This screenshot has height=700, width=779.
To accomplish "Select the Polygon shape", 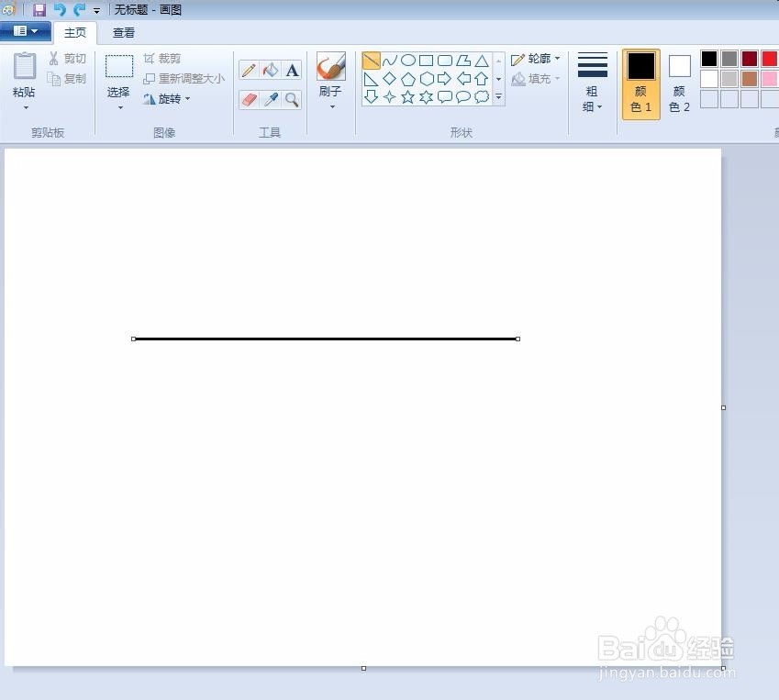I will pos(463,61).
